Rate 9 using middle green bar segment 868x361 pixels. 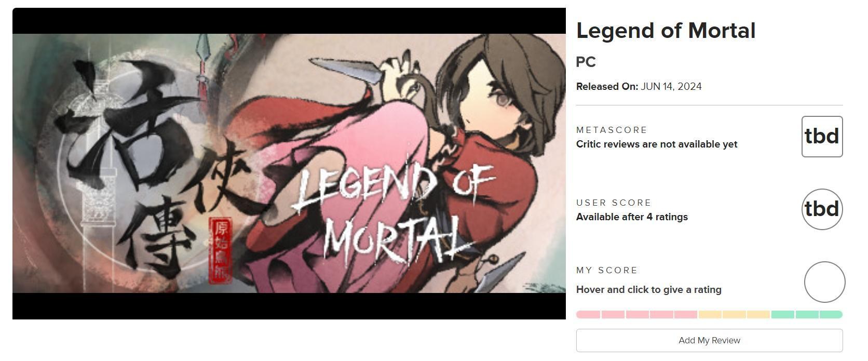[807, 314]
